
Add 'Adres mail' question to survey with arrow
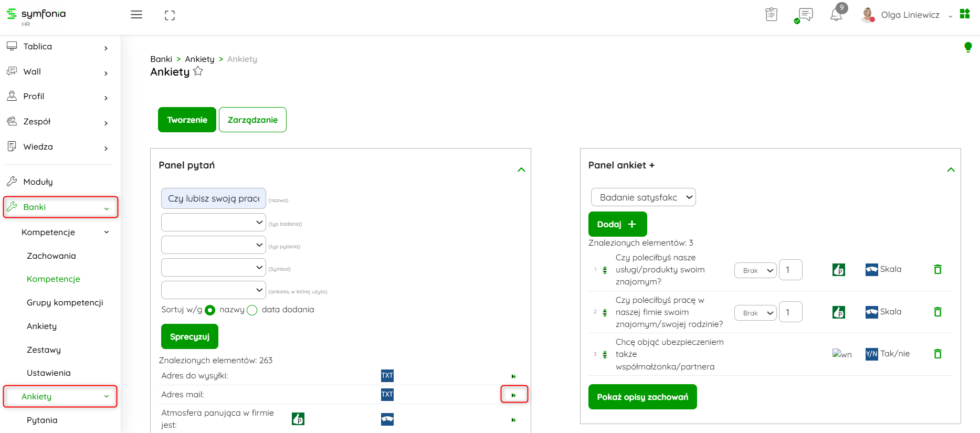[x=514, y=395]
